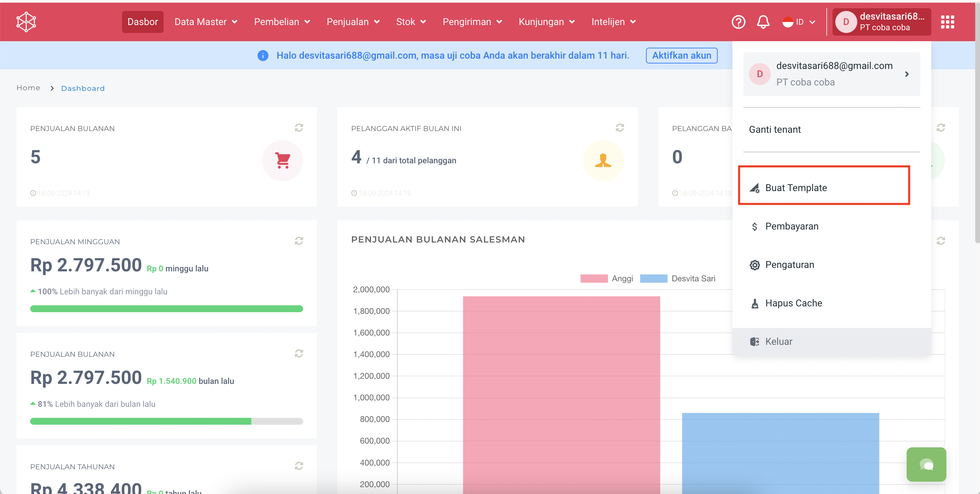980x494 pixels.
Task: Click Keluar to log out
Action: [x=778, y=342]
